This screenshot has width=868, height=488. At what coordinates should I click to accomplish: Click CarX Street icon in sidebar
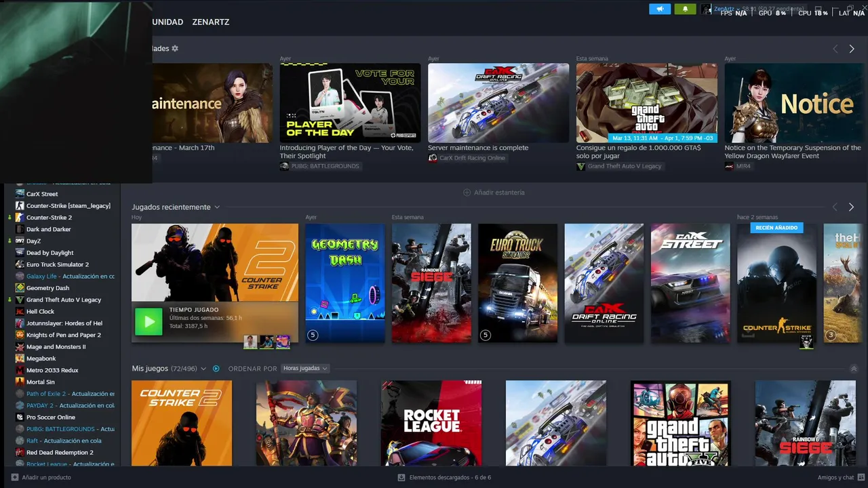tap(20, 194)
